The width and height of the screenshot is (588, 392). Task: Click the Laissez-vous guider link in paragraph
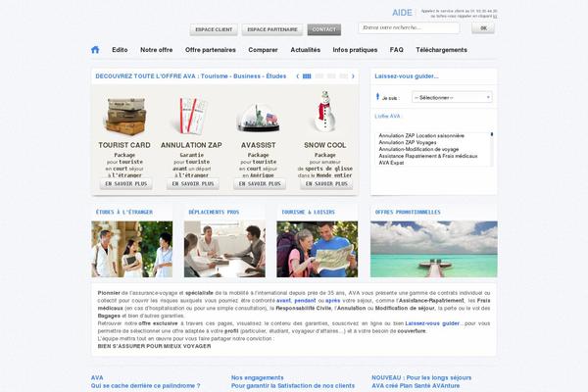[432, 323]
